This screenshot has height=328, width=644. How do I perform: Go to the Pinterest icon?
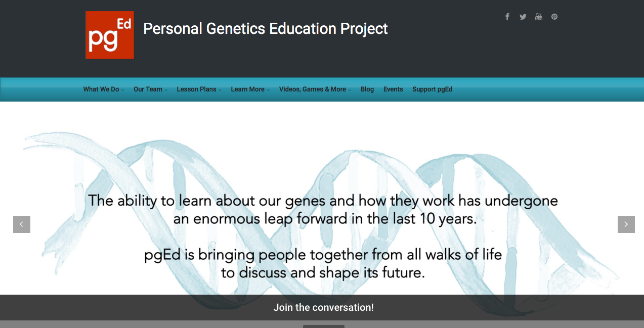click(554, 17)
